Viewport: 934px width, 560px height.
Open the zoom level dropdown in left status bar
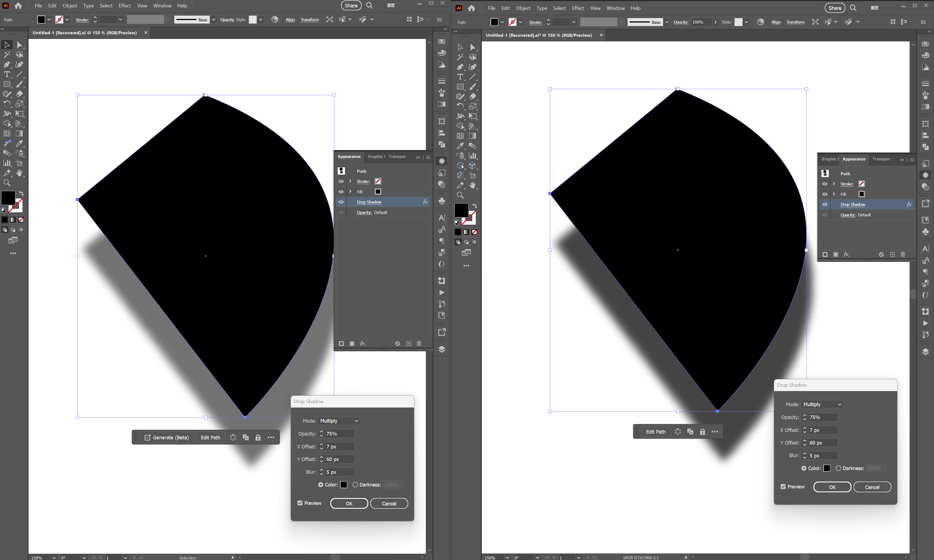(54, 557)
